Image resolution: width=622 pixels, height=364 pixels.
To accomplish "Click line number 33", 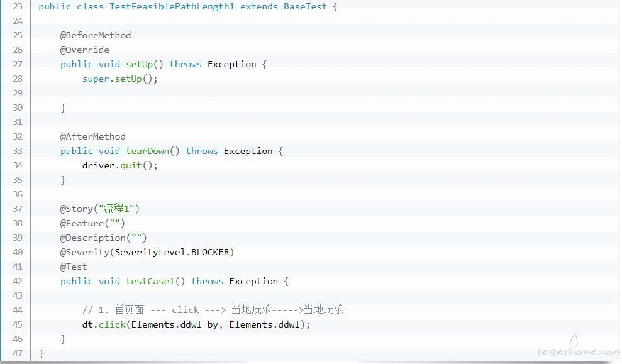I will [x=18, y=151].
